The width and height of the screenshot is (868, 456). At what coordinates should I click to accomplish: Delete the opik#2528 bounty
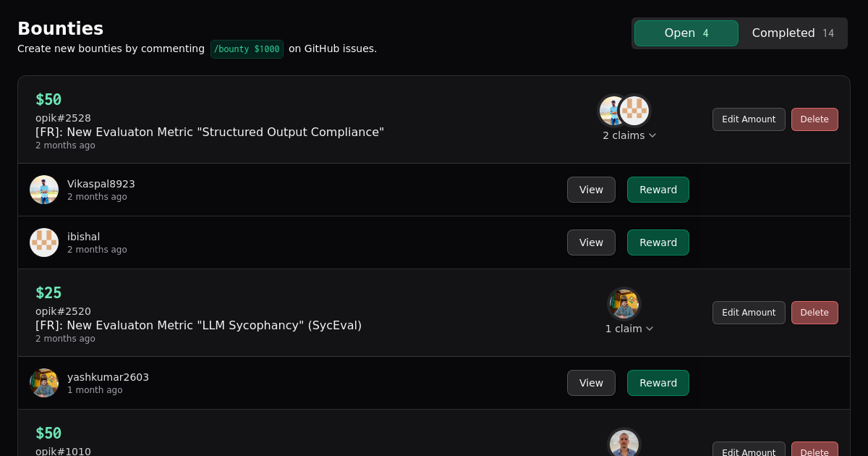tap(814, 119)
